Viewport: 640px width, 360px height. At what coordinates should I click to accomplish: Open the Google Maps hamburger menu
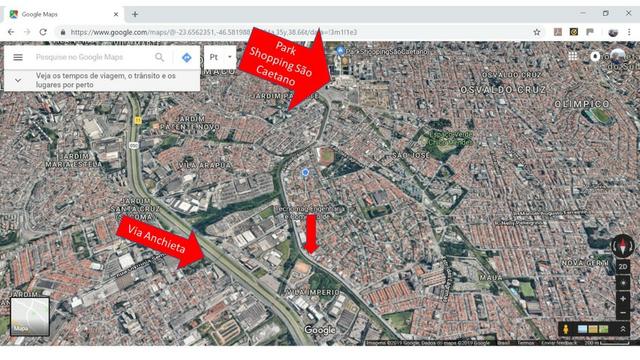click(18, 57)
